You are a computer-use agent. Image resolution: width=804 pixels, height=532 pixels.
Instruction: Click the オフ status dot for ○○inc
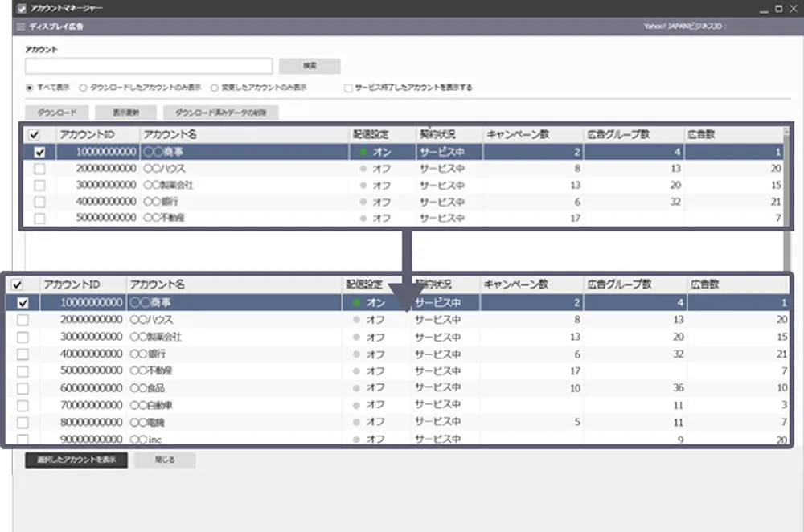coord(356,440)
